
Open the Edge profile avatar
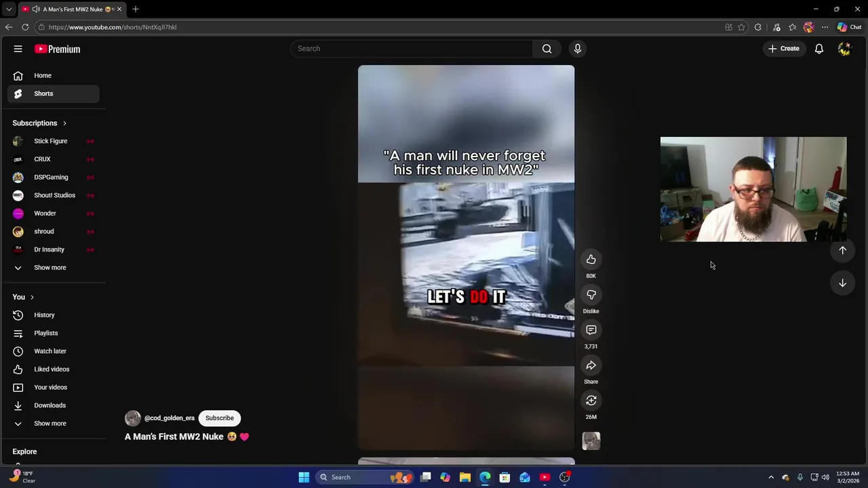coord(808,27)
